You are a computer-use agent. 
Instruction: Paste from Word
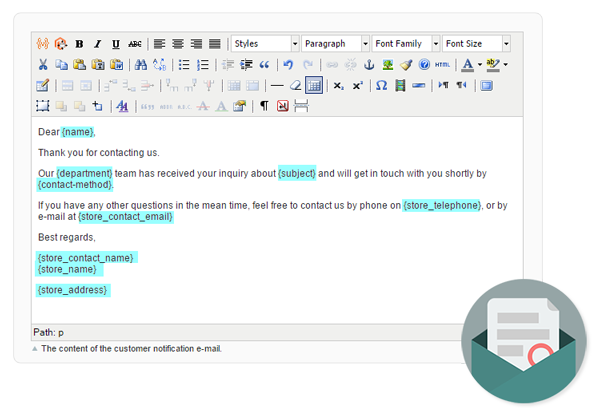117,65
